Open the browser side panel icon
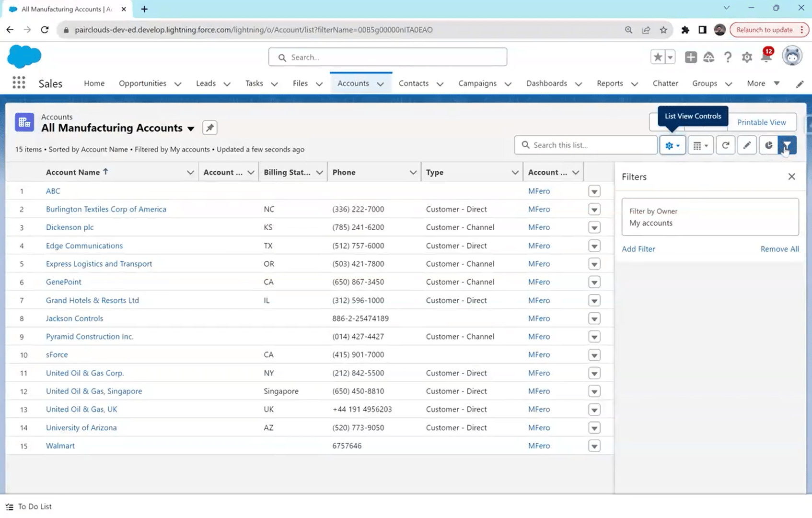 [702, 30]
